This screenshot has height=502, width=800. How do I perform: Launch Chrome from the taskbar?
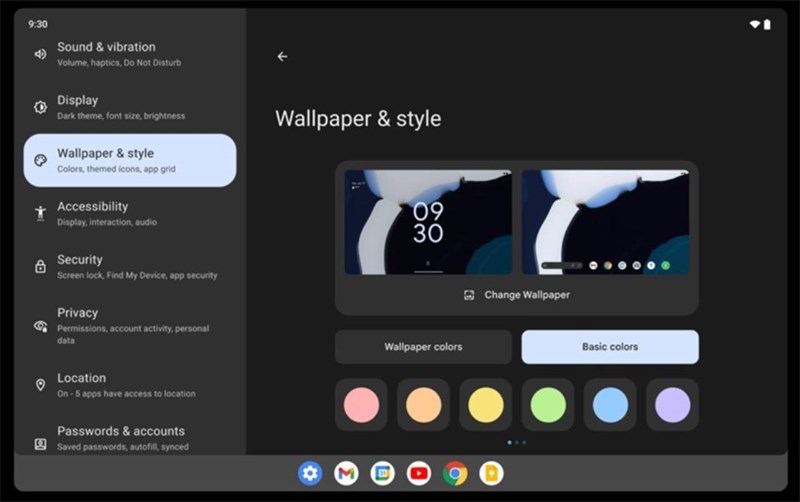pyautogui.click(x=455, y=473)
